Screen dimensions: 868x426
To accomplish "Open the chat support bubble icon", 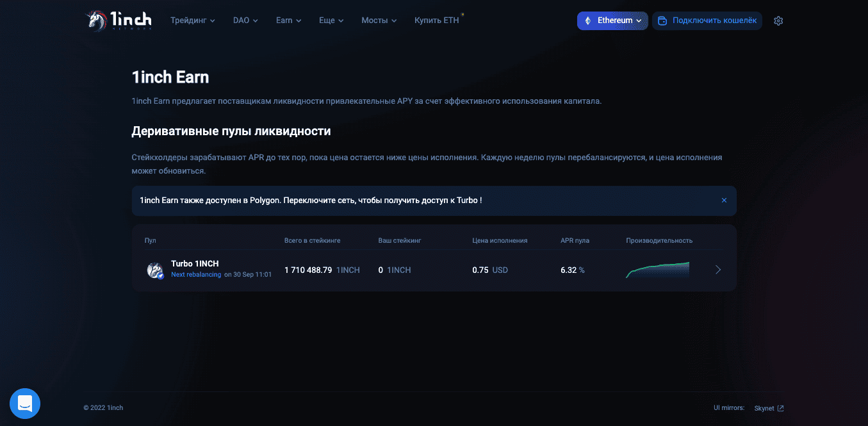I will tap(25, 404).
